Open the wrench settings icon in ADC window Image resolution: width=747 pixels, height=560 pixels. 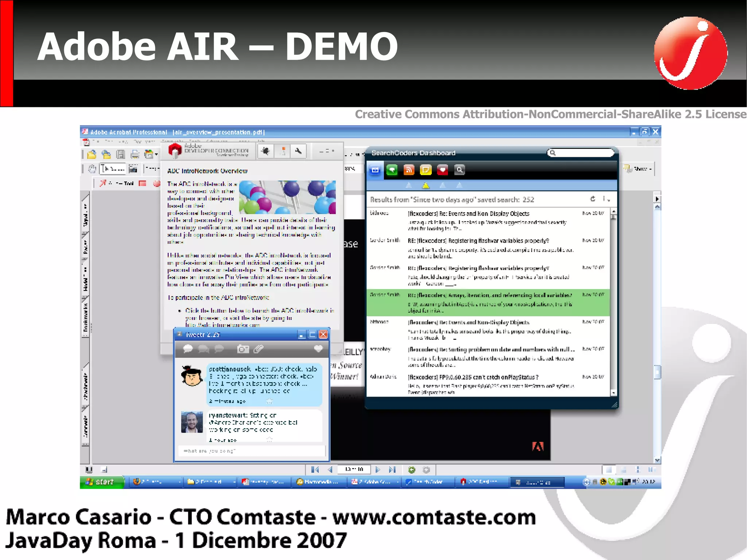299,151
